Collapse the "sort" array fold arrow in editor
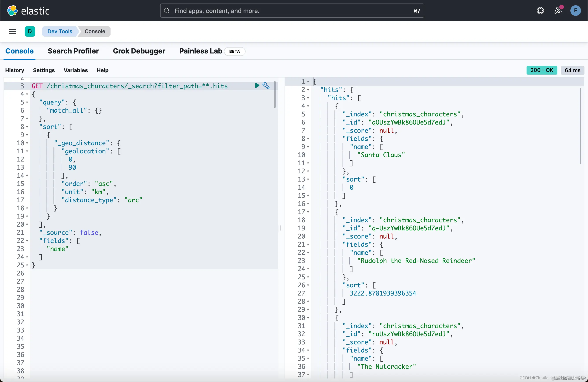The width and height of the screenshot is (588, 382). [27, 127]
